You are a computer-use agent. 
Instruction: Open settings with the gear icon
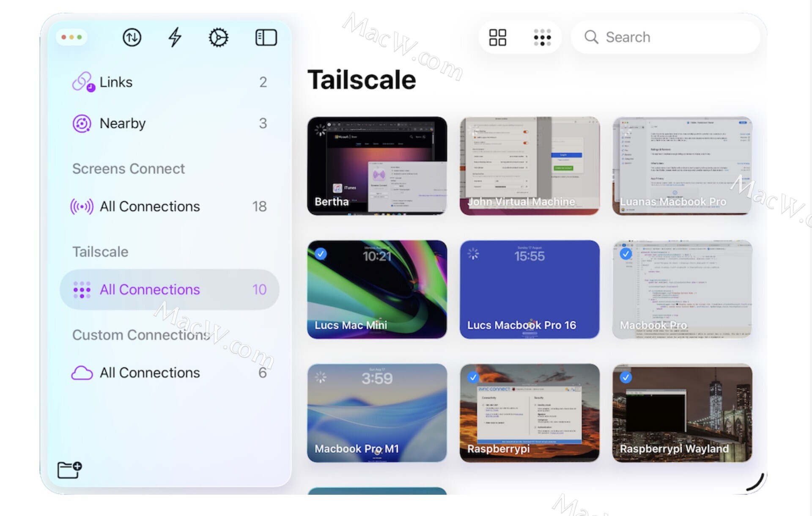pyautogui.click(x=218, y=37)
